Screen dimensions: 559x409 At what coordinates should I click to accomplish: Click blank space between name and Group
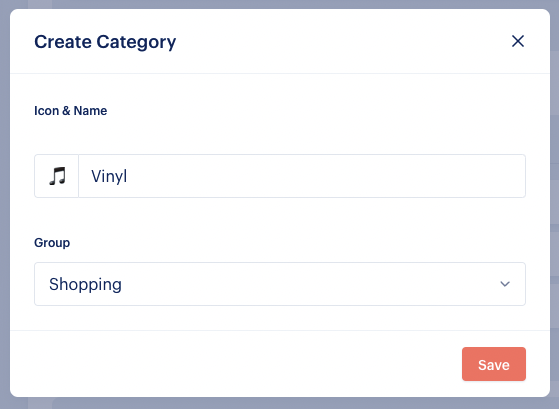280,217
